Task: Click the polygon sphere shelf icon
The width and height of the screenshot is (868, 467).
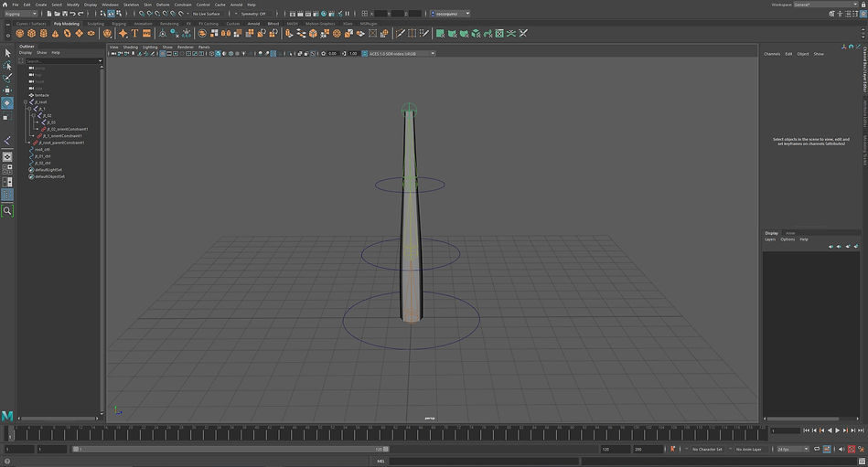Action: (x=20, y=34)
